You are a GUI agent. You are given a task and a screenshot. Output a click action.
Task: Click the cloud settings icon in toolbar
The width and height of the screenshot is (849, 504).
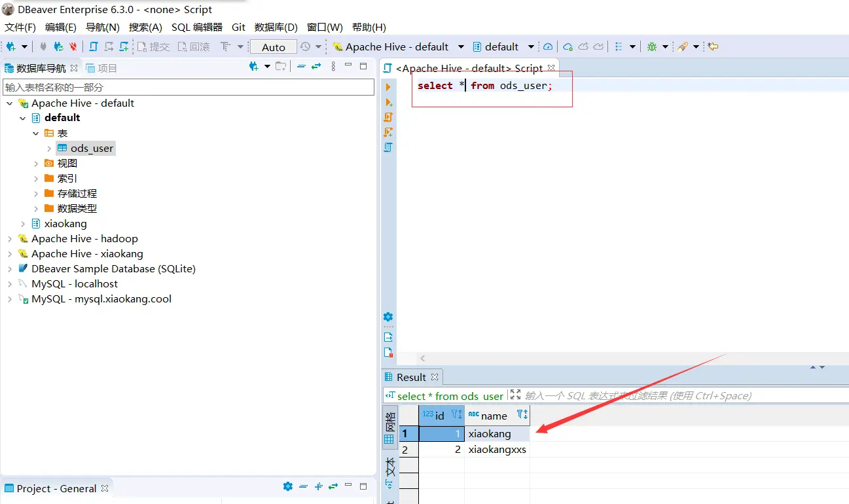pyautogui.click(x=568, y=46)
